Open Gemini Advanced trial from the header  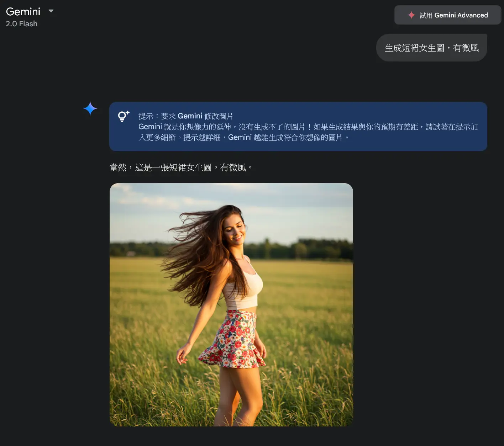(447, 15)
